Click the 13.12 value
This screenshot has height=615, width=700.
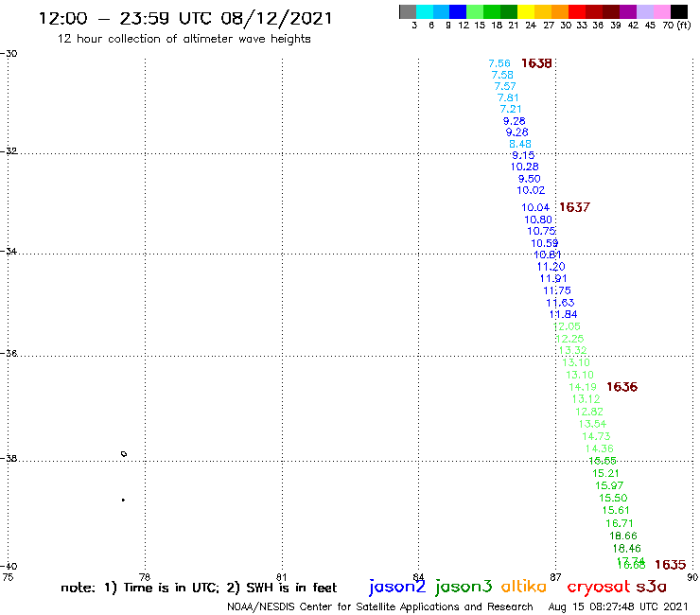pyautogui.click(x=586, y=399)
